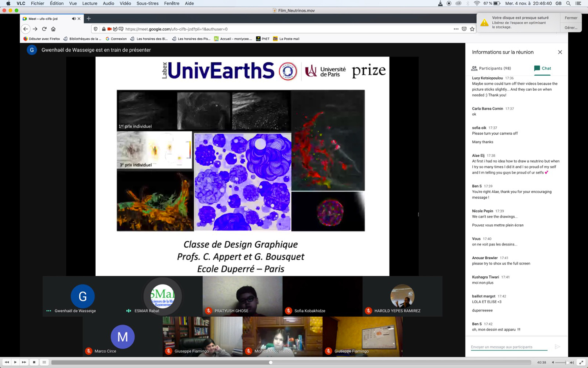Click Marco Circe avatar tile
The image size is (588, 368).
click(x=122, y=337)
